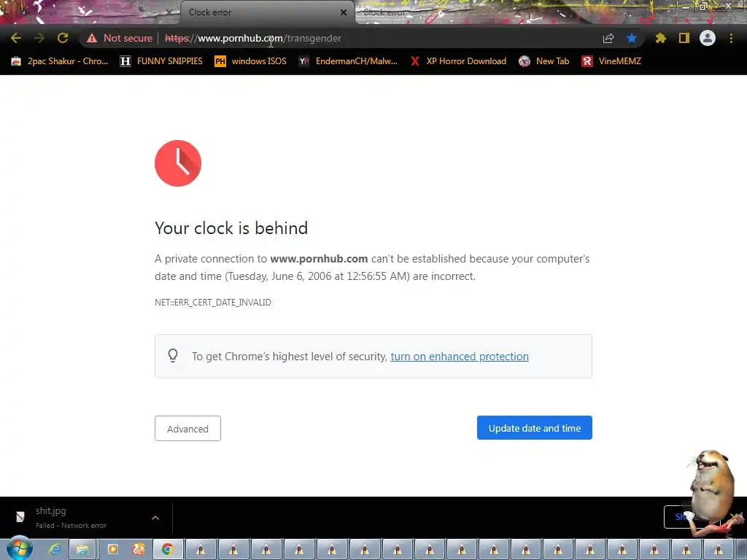Click the "Your clock is behind" heading
This screenshot has height=560, width=747.
(x=231, y=228)
